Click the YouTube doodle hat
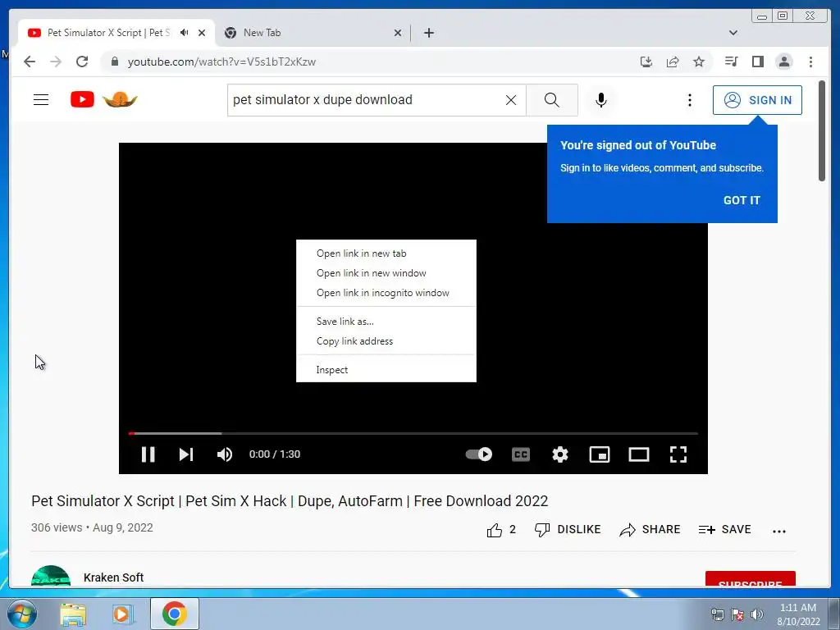The image size is (840, 630). click(120, 99)
